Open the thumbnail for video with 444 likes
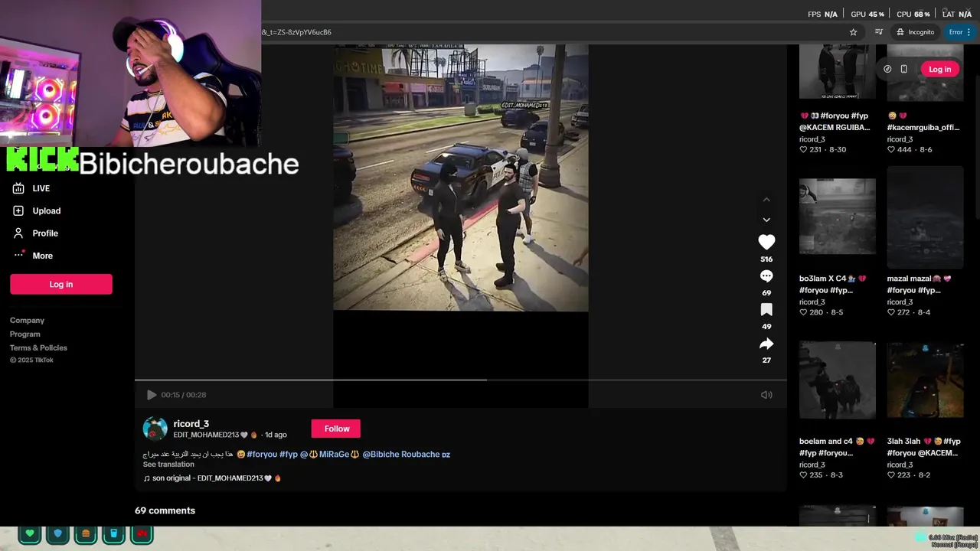The height and width of the screenshot is (551, 980). point(925,72)
